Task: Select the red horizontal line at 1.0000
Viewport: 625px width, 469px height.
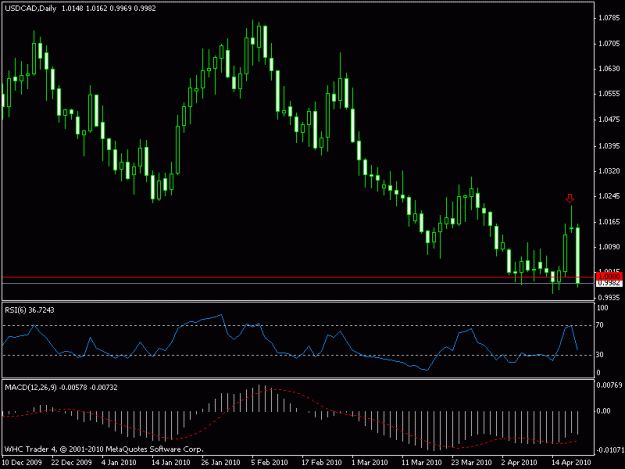Action: tap(298, 277)
